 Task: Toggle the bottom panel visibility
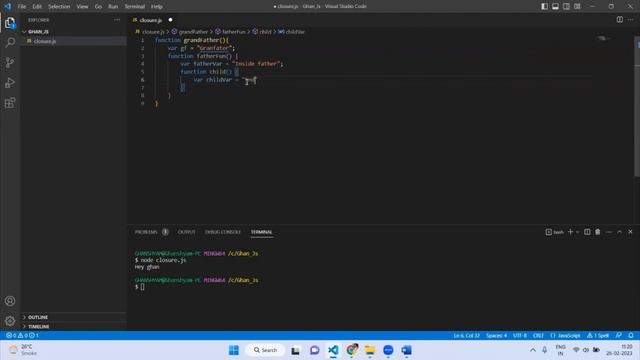coord(556,7)
